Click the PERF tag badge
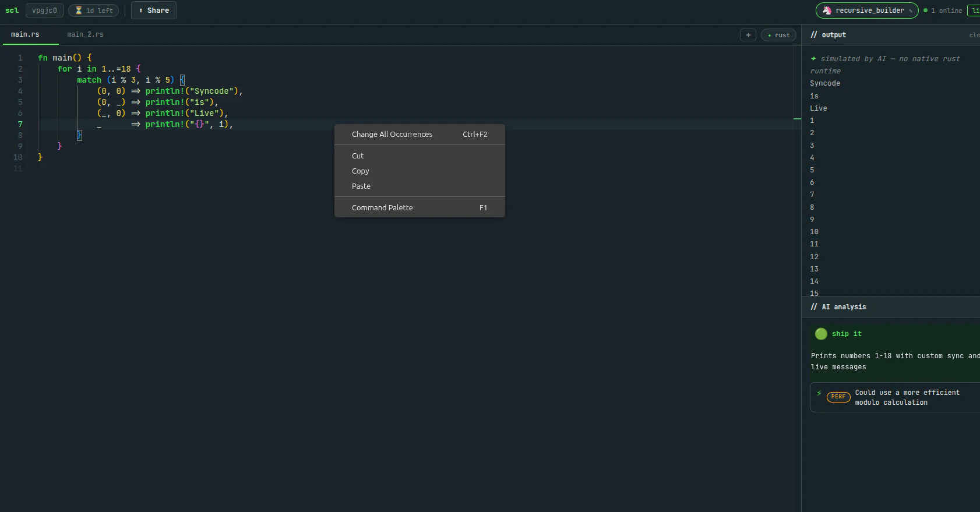Image resolution: width=980 pixels, height=512 pixels. tap(838, 397)
